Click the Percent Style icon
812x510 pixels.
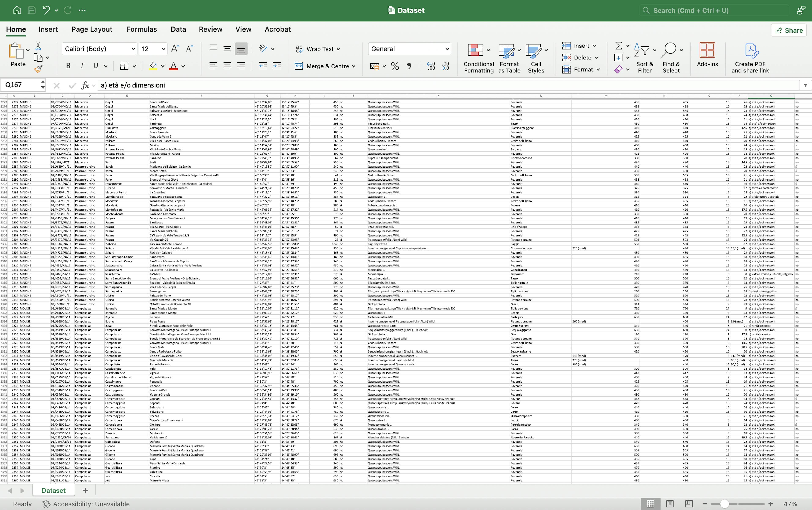tap(395, 66)
